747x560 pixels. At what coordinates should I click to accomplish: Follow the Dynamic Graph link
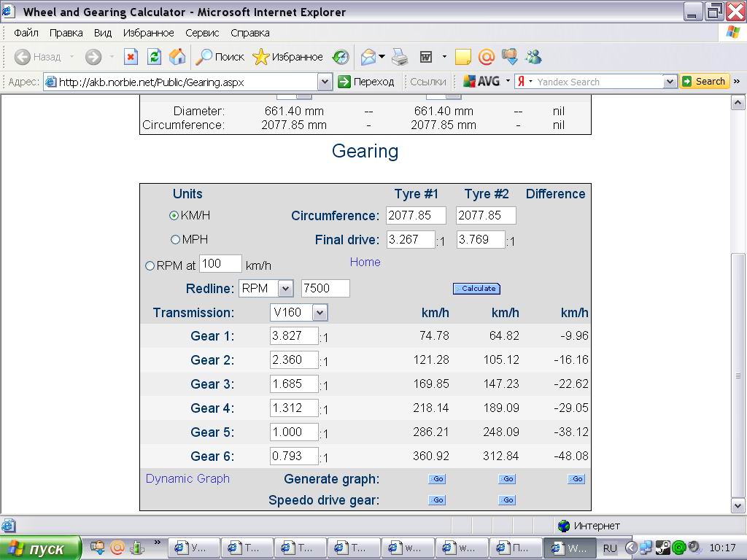pos(187,478)
